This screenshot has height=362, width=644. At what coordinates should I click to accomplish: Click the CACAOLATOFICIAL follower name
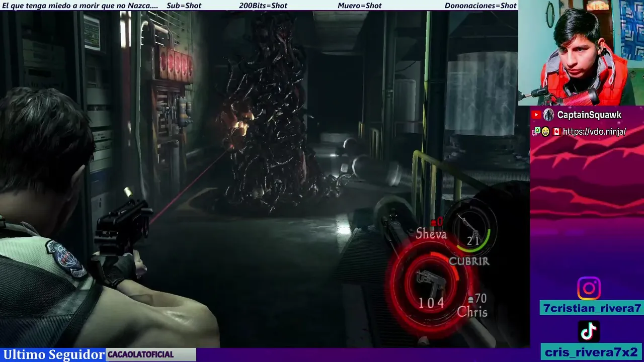coord(140,354)
